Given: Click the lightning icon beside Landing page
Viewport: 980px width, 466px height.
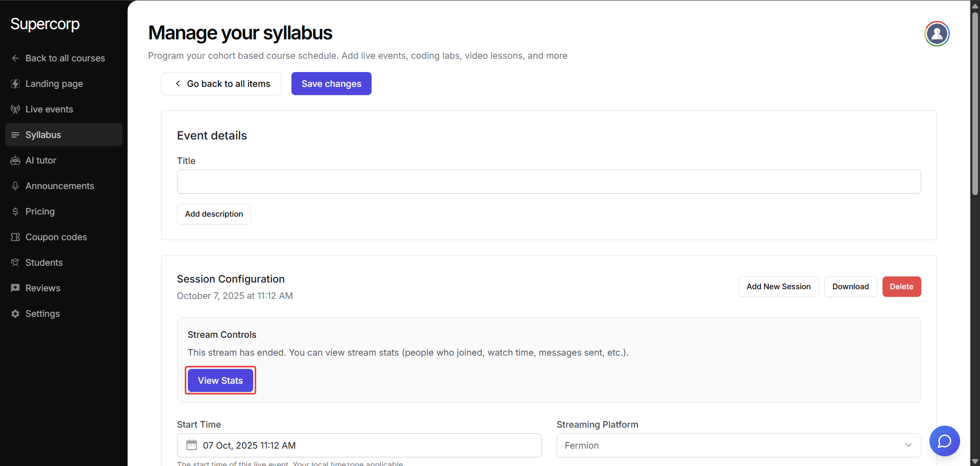Looking at the screenshot, I should (15, 84).
